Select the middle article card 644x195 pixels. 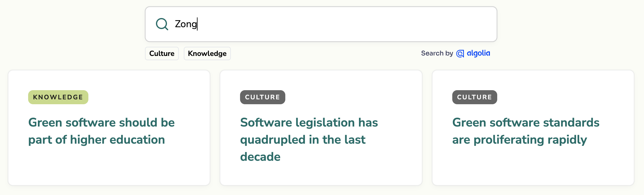point(321,127)
